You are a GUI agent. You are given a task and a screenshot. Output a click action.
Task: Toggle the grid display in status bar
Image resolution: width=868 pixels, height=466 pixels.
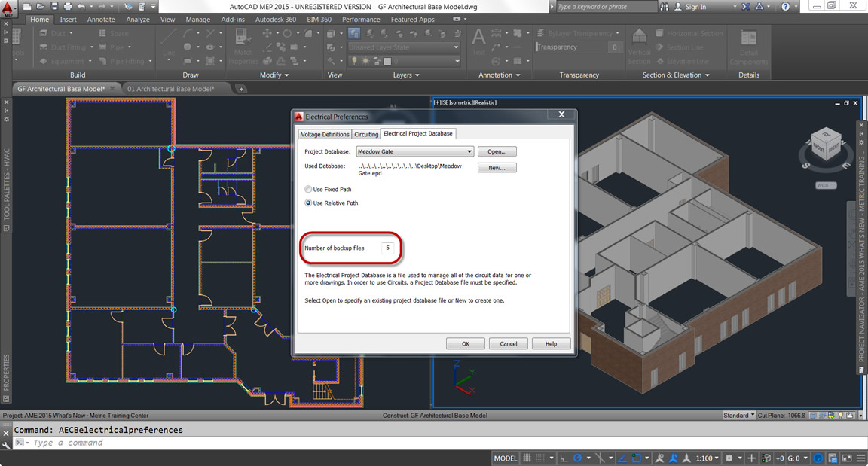point(527,458)
